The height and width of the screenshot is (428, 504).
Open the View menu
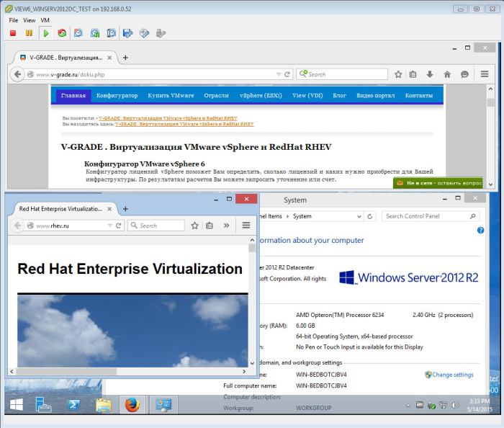pyautogui.click(x=29, y=20)
